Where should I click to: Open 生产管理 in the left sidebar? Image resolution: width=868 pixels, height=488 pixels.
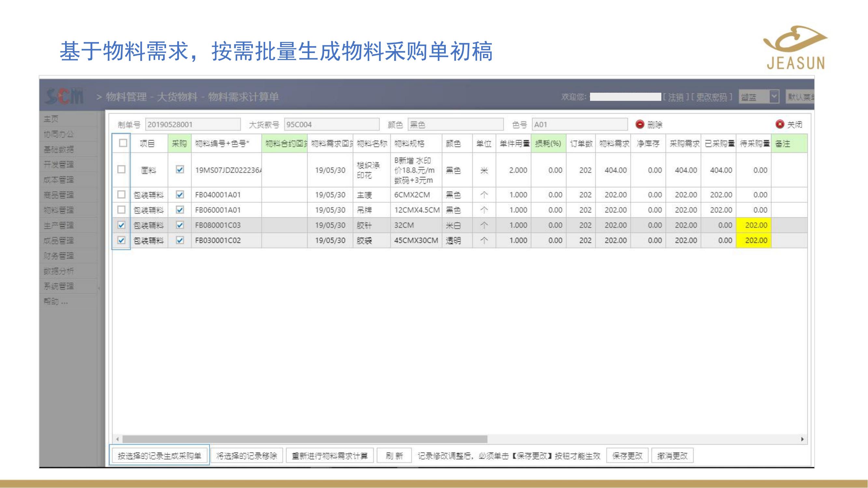pyautogui.click(x=59, y=225)
